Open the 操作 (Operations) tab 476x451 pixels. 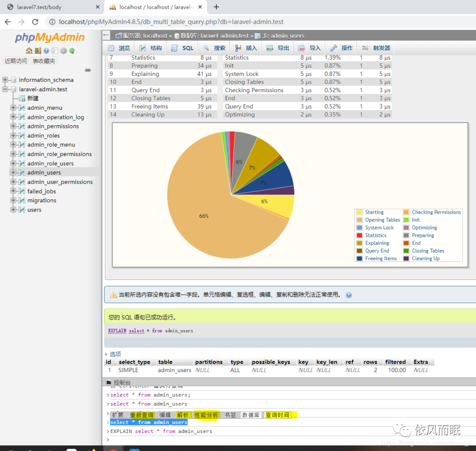coord(342,48)
